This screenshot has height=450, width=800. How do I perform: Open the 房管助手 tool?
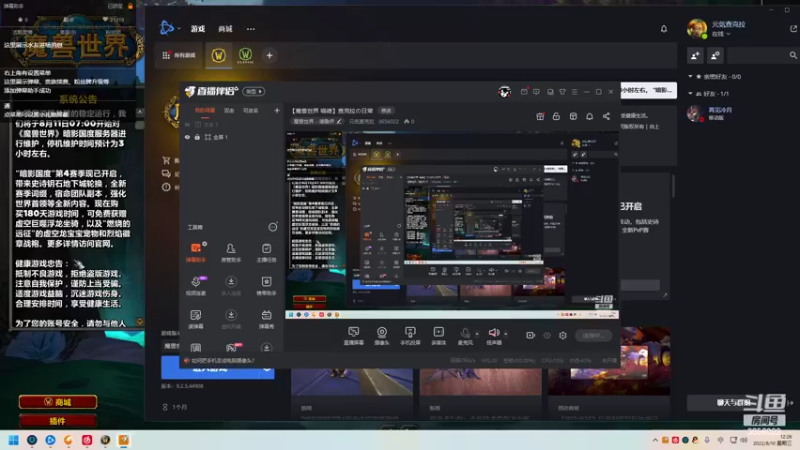(231, 253)
